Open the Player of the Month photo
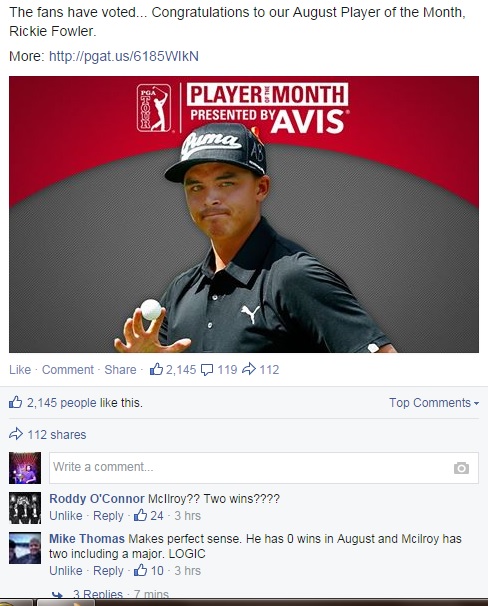This screenshot has width=488, height=606. (244, 214)
